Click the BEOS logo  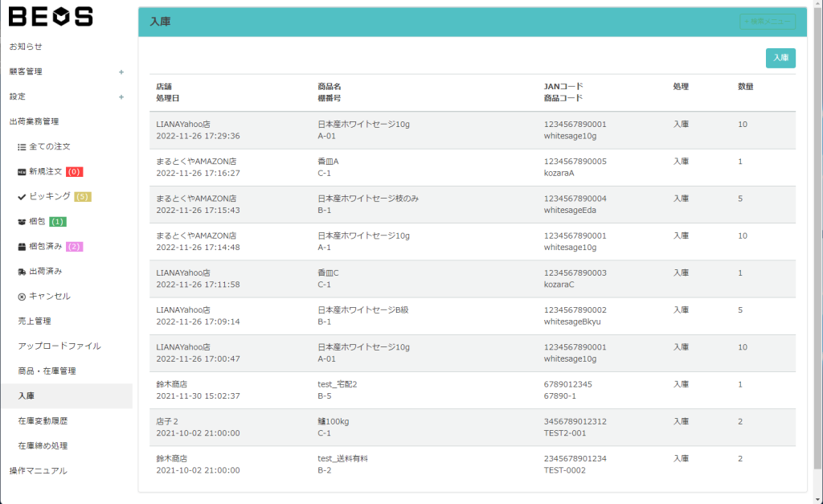51,16
